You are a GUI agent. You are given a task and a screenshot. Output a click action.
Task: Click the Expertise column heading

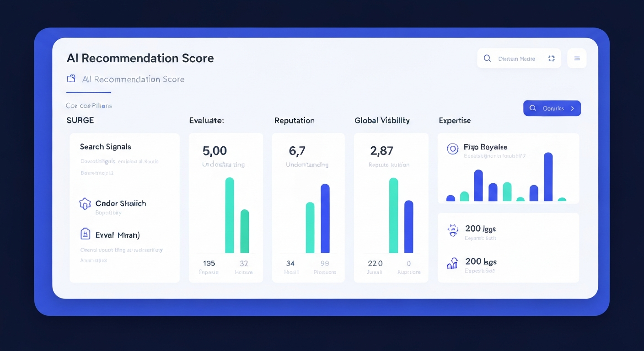click(x=455, y=121)
